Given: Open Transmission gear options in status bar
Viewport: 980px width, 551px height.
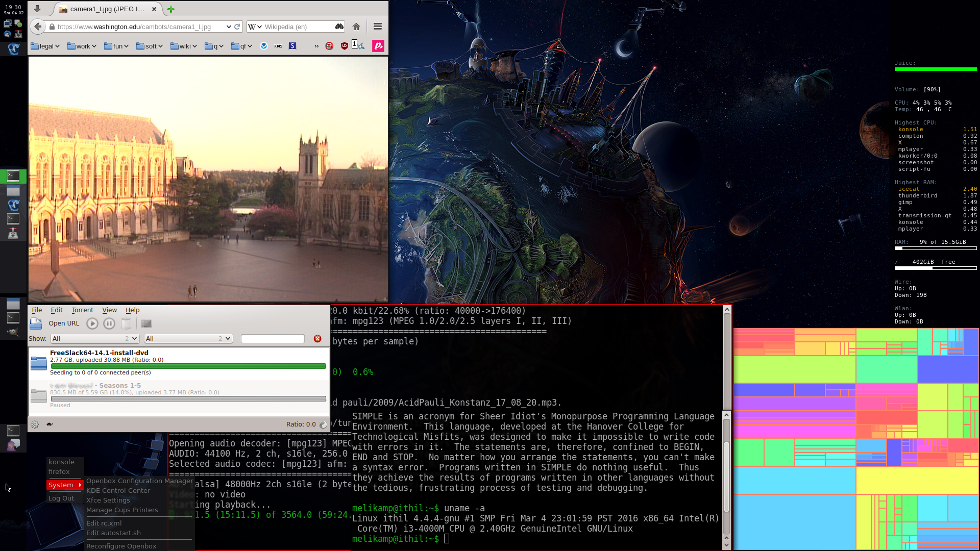Looking at the screenshot, I should click(x=35, y=424).
